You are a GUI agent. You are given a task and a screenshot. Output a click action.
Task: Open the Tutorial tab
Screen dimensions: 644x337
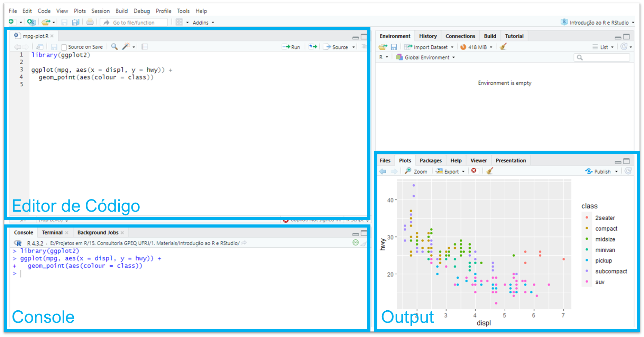click(x=514, y=36)
